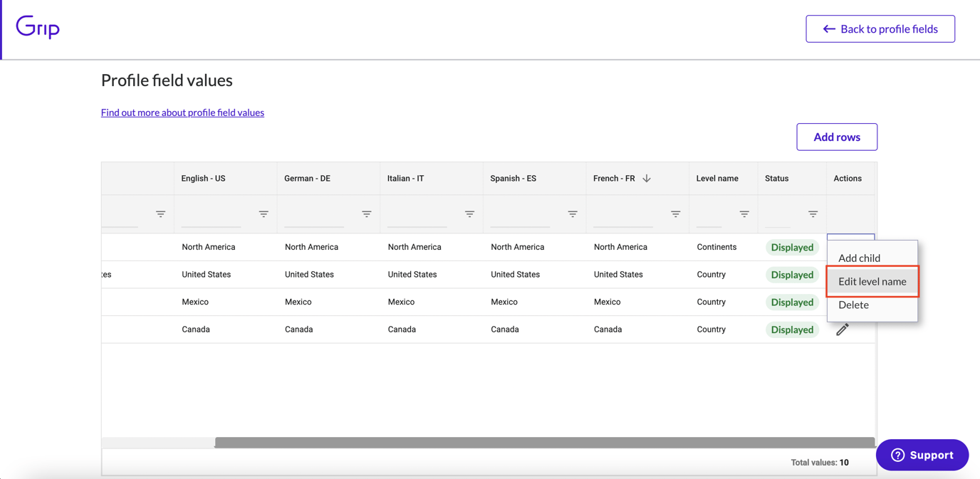
Task: Open the Support chat button
Action: point(922,455)
